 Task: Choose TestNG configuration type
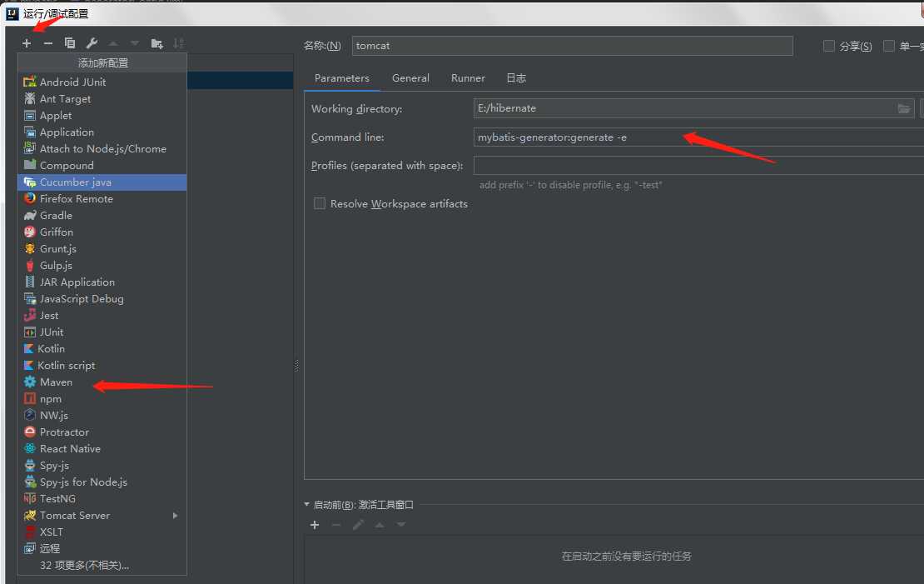[x=102, y=498]
